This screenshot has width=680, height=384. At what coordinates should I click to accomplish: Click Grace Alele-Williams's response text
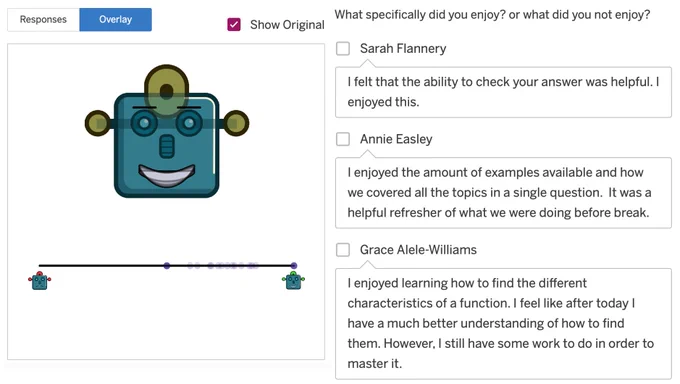[503, 324]
